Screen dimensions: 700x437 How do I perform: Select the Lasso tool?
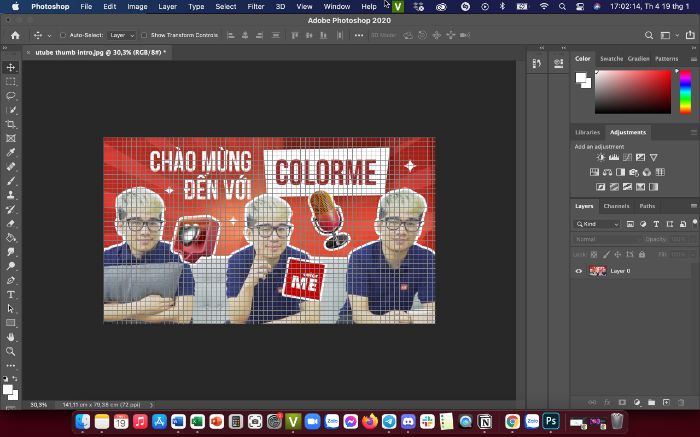11,96
